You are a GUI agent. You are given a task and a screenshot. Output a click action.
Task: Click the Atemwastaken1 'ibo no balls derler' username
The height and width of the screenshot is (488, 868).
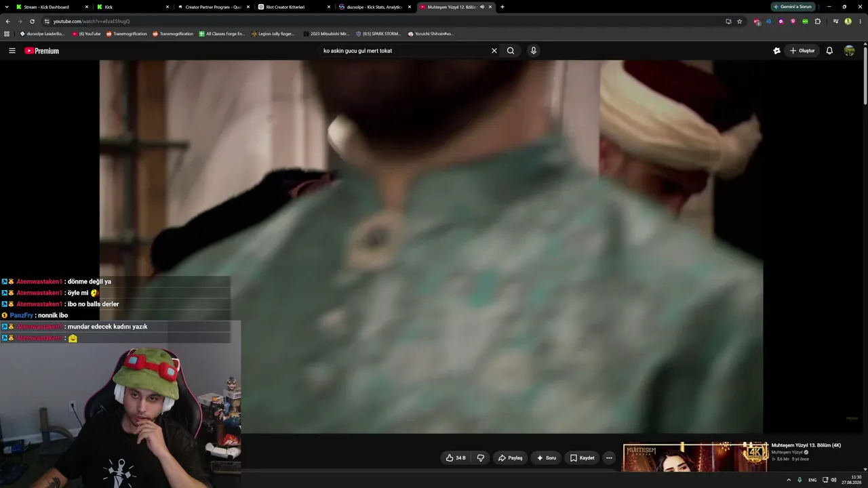39,304
